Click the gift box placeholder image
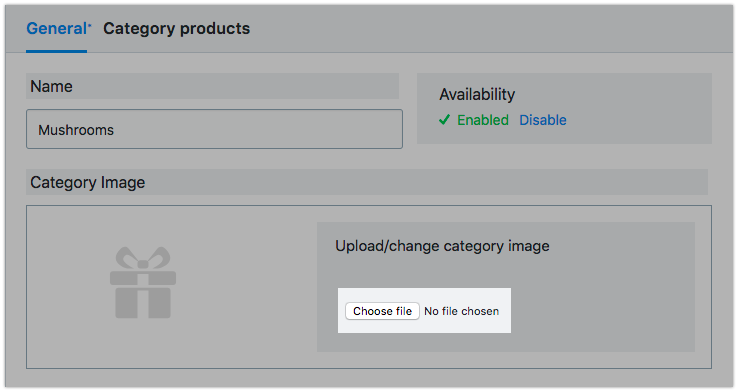738x392 pixels. pos(143,282)
